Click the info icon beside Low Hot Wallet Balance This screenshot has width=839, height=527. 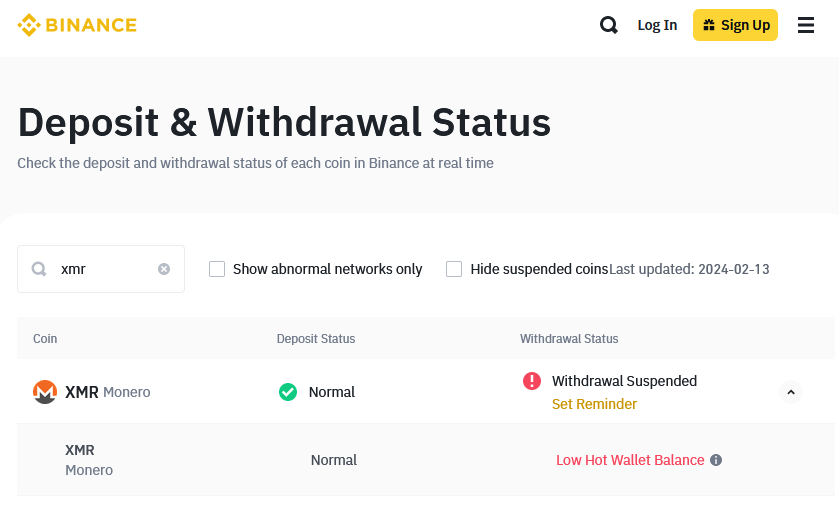(x=716, y=460)
